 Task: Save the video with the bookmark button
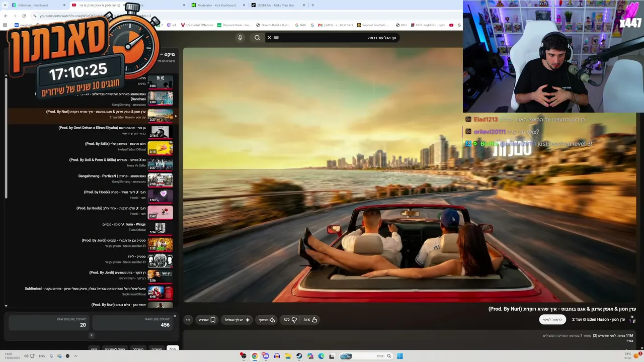207,320
